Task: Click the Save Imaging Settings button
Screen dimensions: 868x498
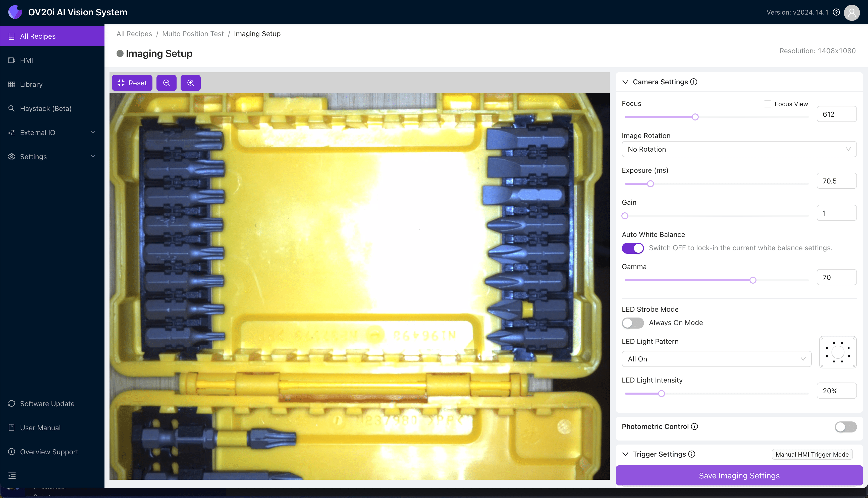Action: pyautogui.click(x=739, y=475)
